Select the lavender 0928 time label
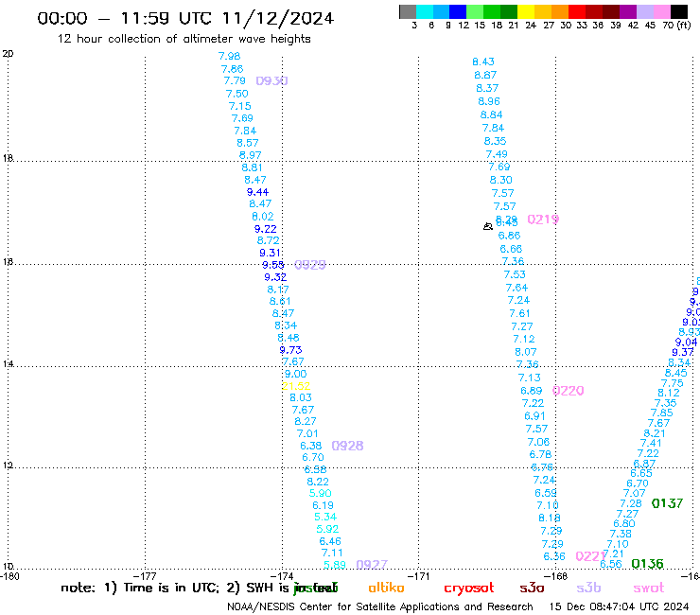Image resolution: width=700 pixels, height=615 pixels. pos(348,446)
